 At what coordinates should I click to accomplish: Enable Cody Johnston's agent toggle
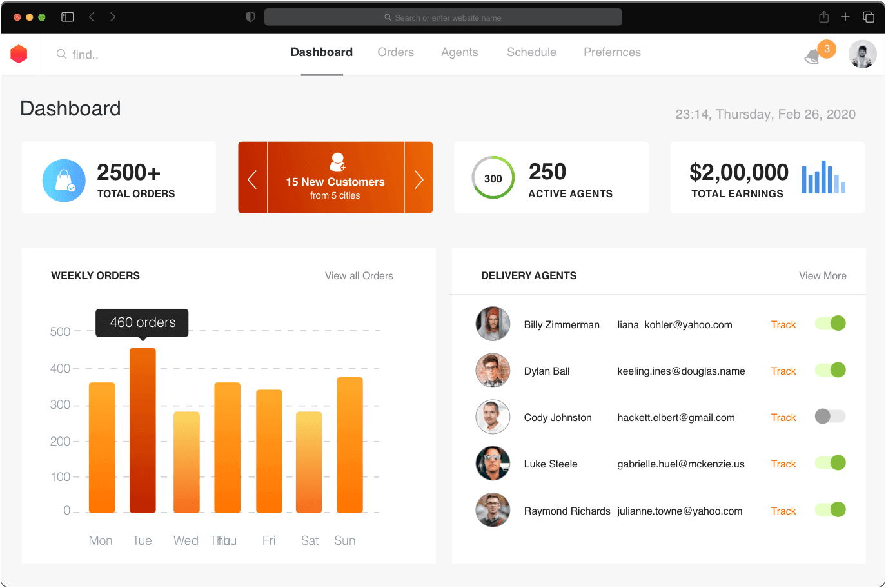pyautogui.click(x=831, y=416)
